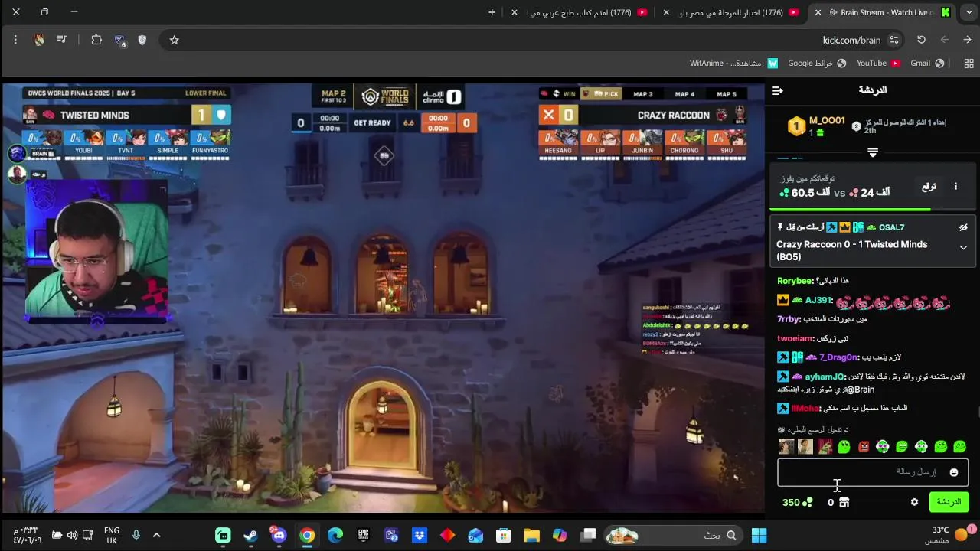Open 7rrby's username in chat
The width and height of the screenshot is (980, 551).
click(x=789, y=319)
